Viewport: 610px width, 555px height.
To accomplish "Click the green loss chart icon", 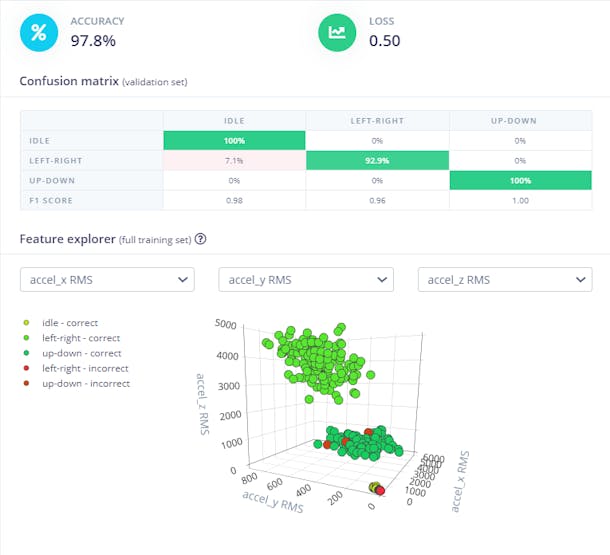I will (337, 32).
